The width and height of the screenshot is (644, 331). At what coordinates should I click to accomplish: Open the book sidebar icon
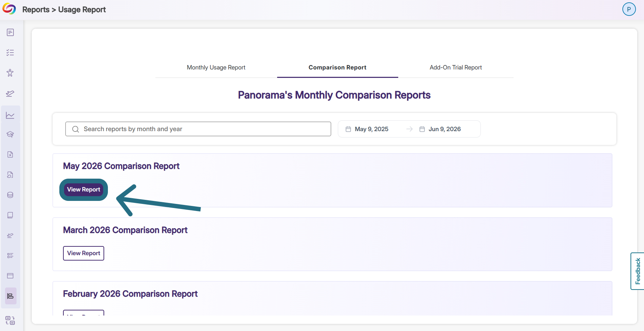pos(10,215)
